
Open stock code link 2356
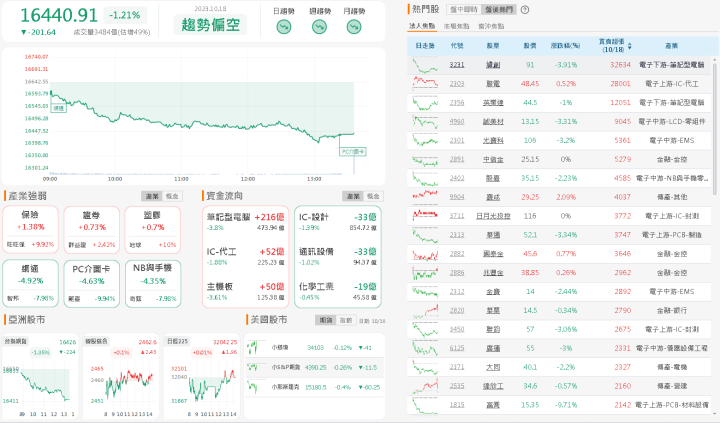point(457,102)
